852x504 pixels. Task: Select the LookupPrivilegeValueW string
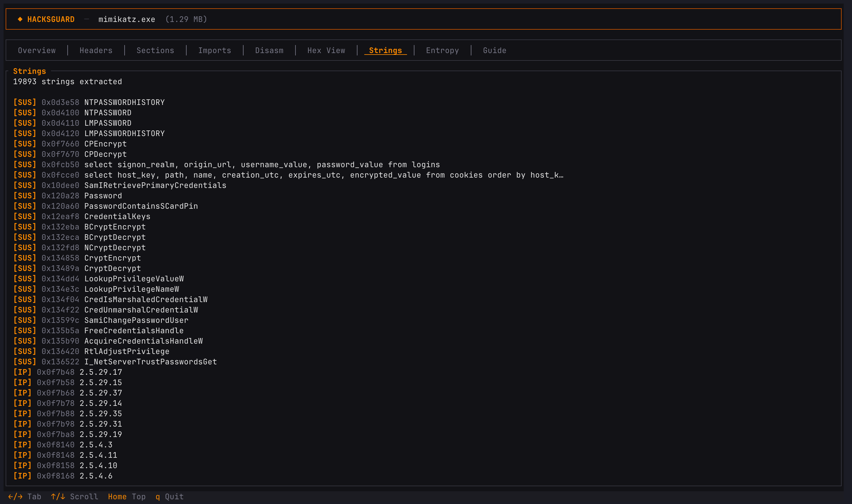coord(98,279)
